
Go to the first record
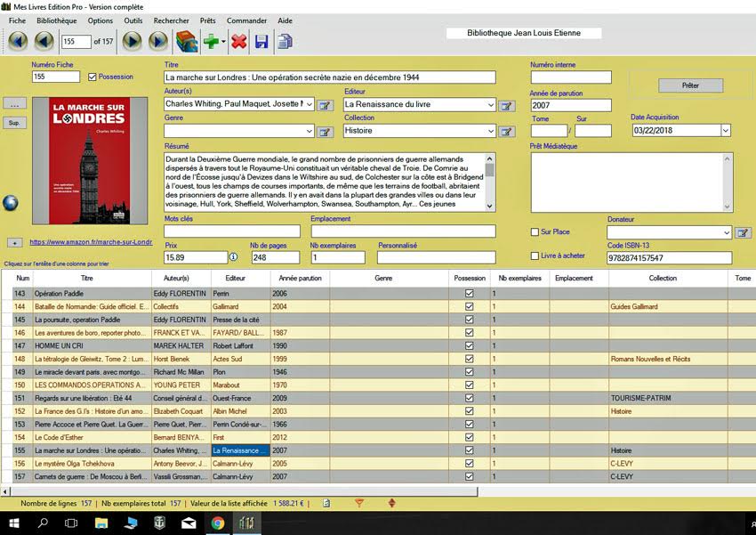pos(17,41)
